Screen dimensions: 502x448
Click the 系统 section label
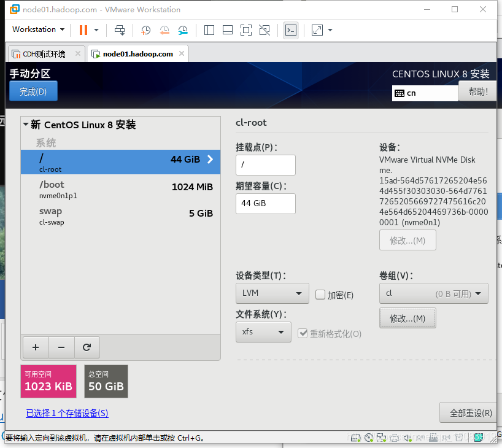tap(46, 142)
